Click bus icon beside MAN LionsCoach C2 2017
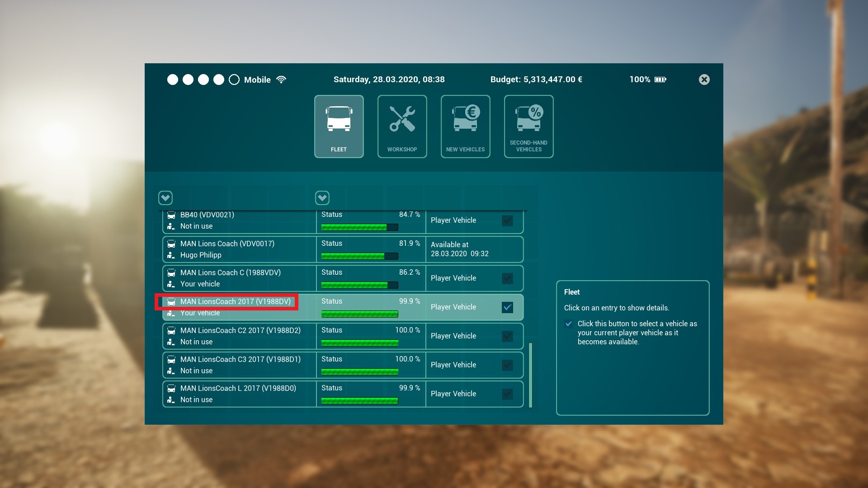868x488 pixels. click(171, 331)
